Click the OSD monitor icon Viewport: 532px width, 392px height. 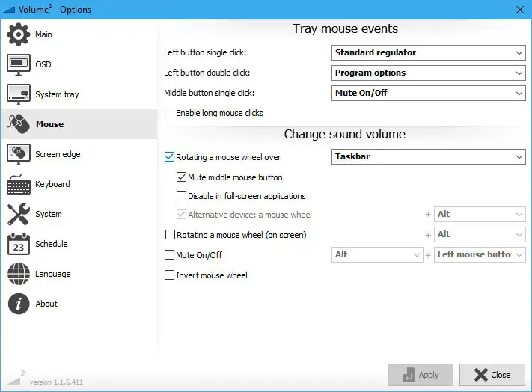pos(18,64)
